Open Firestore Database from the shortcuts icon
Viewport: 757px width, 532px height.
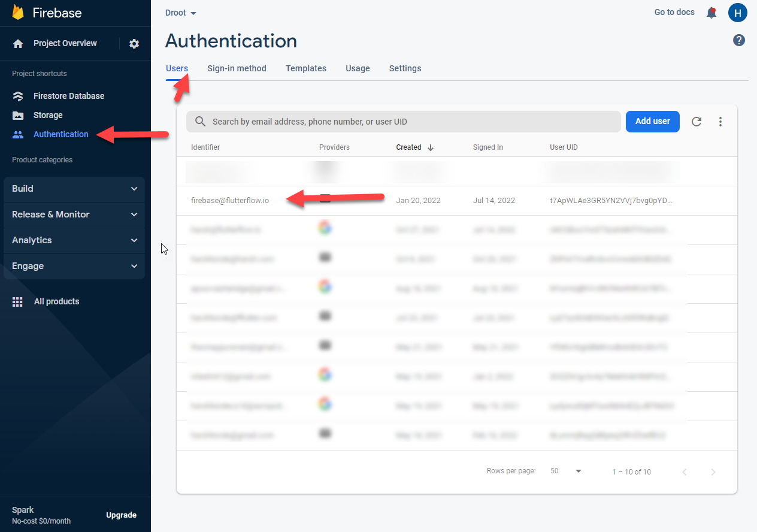coord(18,96)
